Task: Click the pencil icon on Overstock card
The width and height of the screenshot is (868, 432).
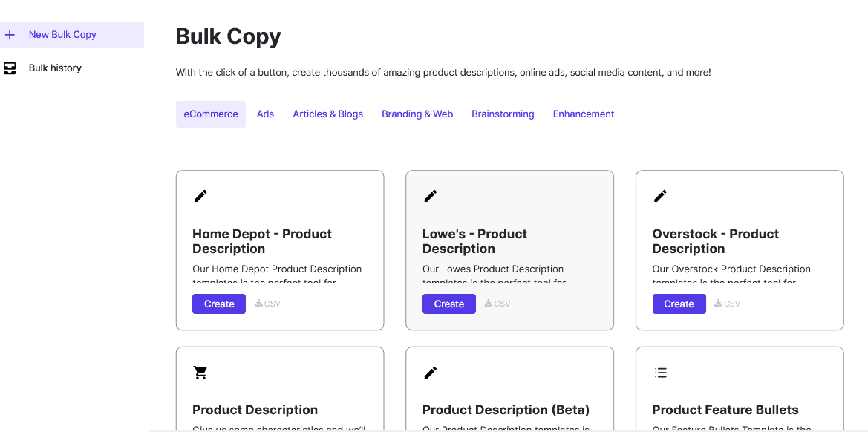Action: (x=660, y=196)
